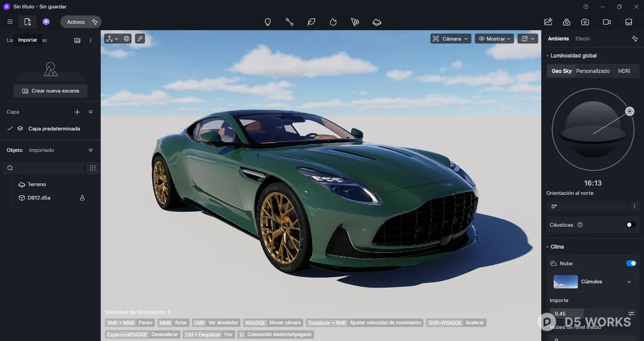This screenshot has width=644, height=341.
Task: Open the axis gizmo dropdown in viewport
Action: click(x=112, y=39)
